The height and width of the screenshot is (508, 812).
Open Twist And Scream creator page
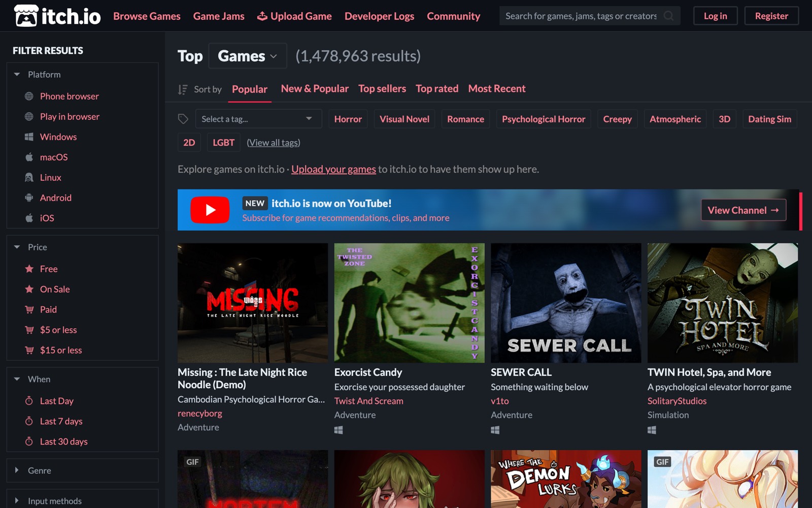(x=369, y=401)
